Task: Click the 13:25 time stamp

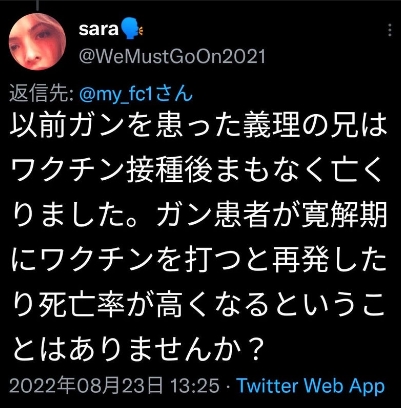Action: [195, 386]
